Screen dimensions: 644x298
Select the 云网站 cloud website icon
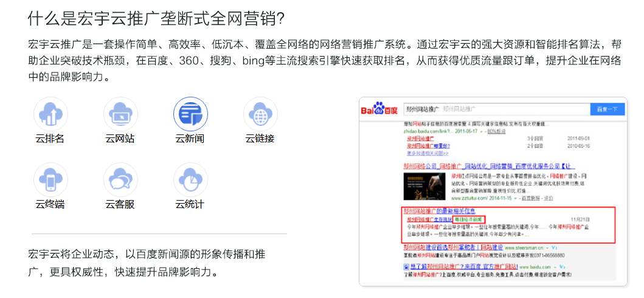tap(120, 114)
